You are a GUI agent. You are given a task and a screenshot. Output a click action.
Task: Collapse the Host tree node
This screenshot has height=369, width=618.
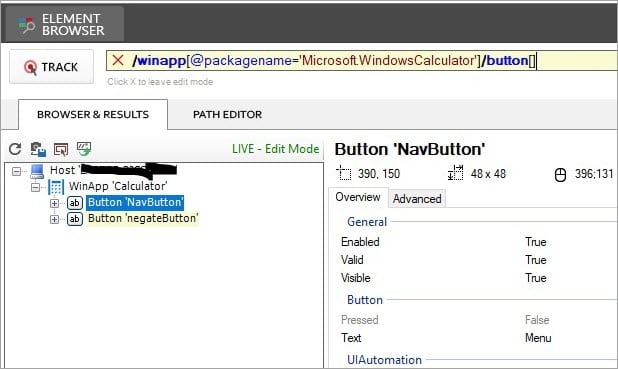point(17,171)
